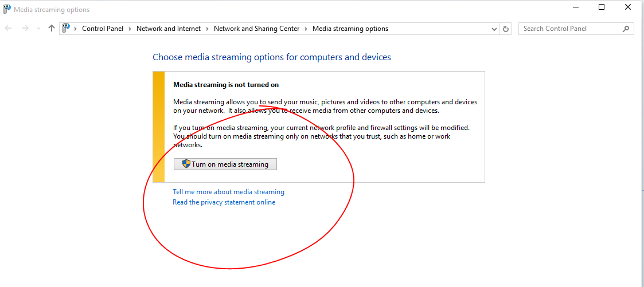The width and height of the screenshot is (644, 287).
Task: Expand the chevron after Network and Internet
Action: (x=208, y=29)
